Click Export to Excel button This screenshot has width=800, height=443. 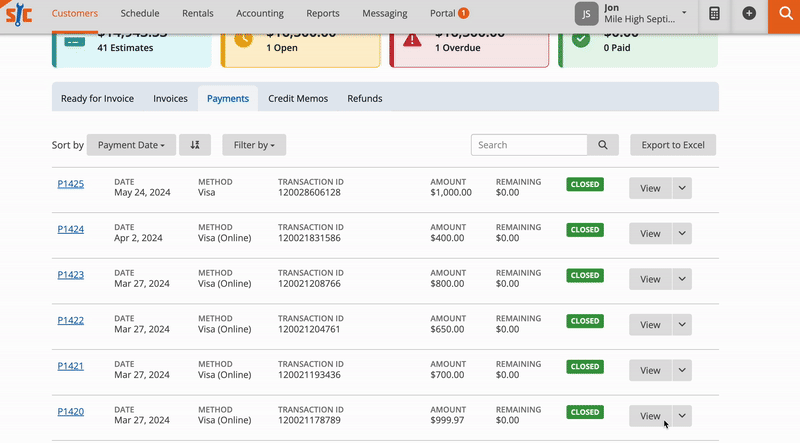click(673, 145)
